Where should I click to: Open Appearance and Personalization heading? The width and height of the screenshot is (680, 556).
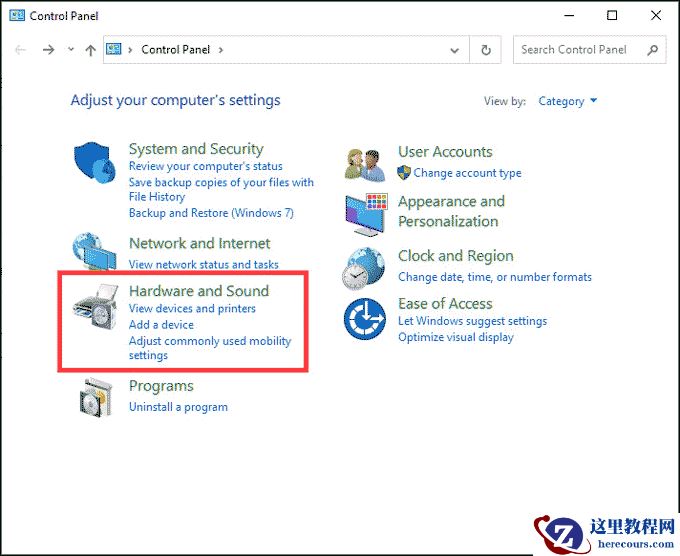click(x=451, y=211)
